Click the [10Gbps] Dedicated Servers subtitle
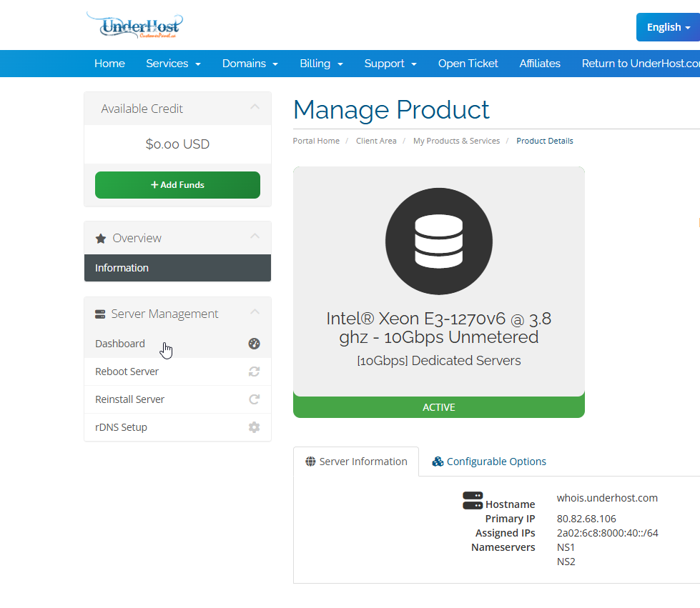Screen dimensions: 700x608 [x=439, y=360]
